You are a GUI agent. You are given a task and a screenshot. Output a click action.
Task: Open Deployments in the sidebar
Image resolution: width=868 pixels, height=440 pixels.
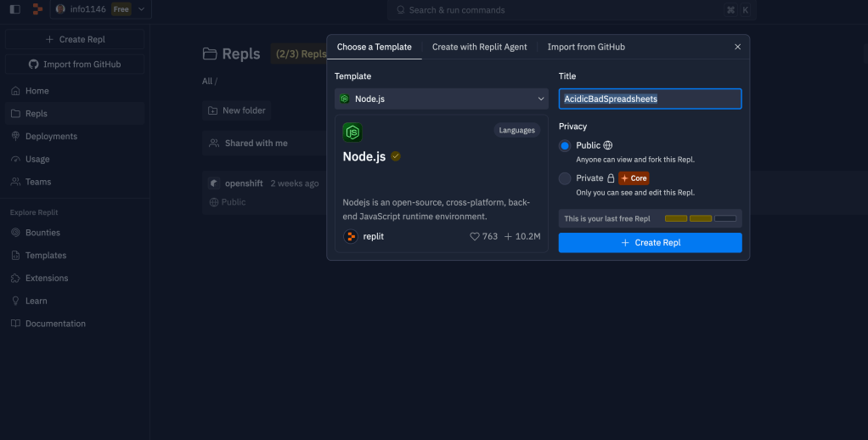click(75, 136)
